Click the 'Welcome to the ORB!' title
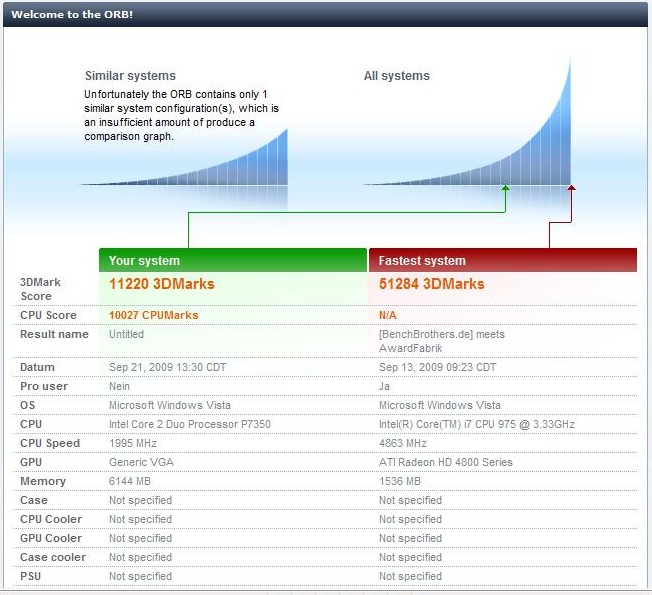Viewport: 652px width, 595px height. pyautogui.click(x=72, y=15)
